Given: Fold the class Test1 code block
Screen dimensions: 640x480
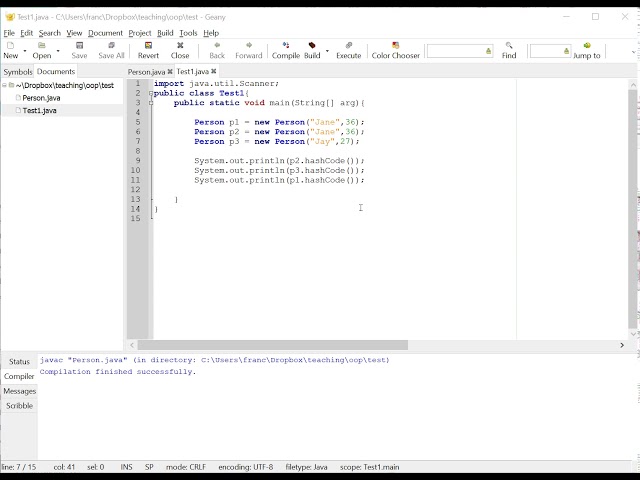Looking at the screenshot, I should pos(151,93).
